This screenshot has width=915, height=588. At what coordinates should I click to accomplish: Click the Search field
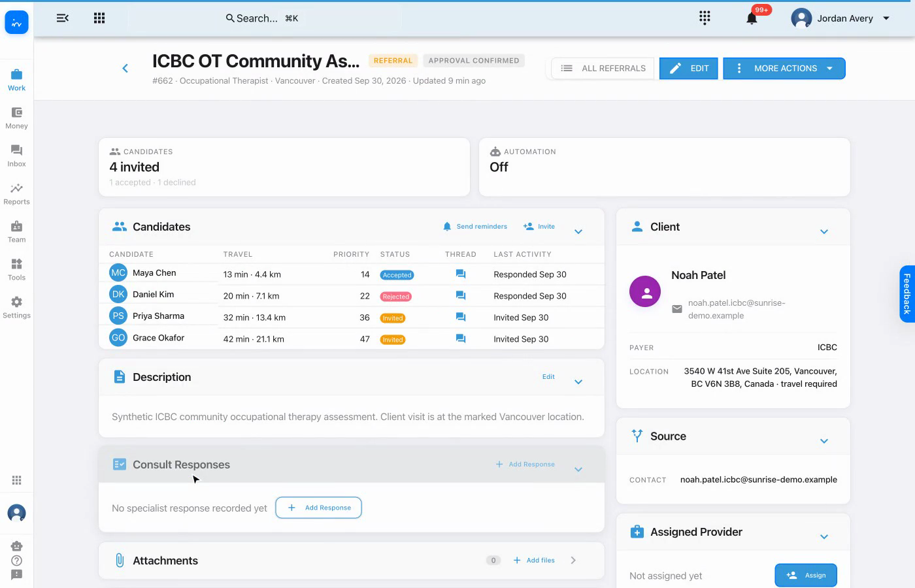pyautogui.click(x=261, y=18)
